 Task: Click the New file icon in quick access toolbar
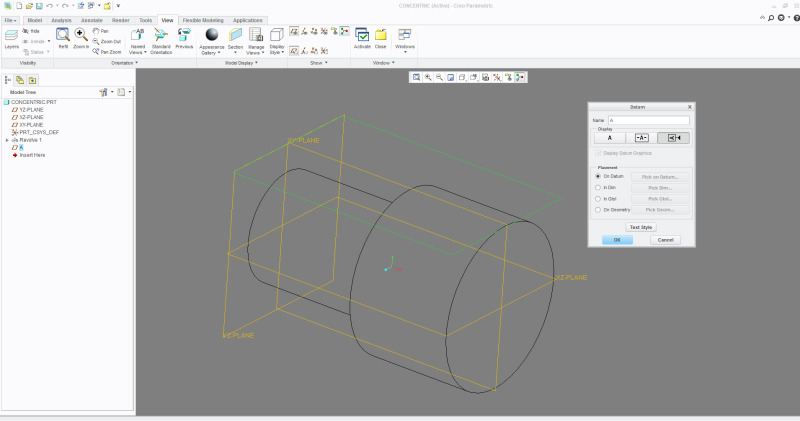(19, 6)
